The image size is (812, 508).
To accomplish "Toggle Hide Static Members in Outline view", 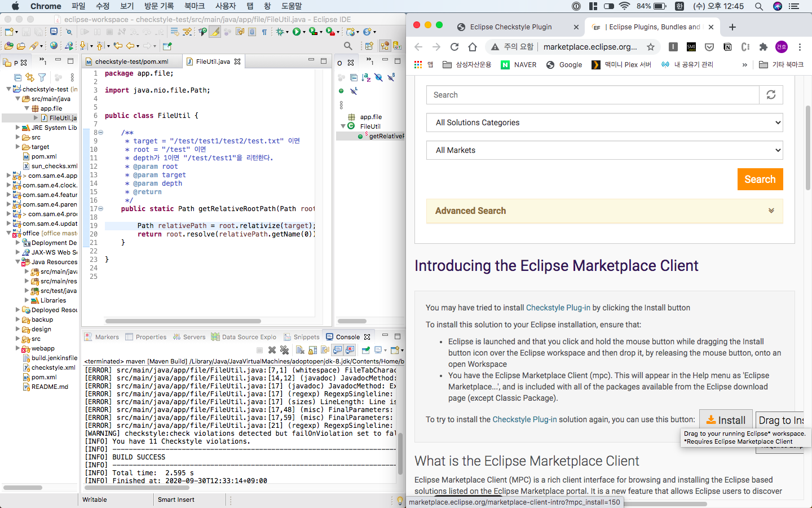I will (391, 77).
